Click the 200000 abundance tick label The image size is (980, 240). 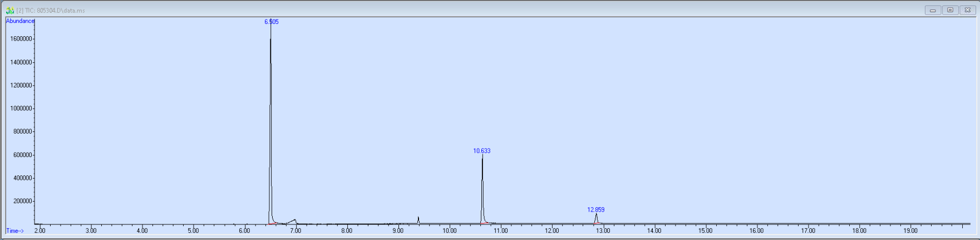22,202
